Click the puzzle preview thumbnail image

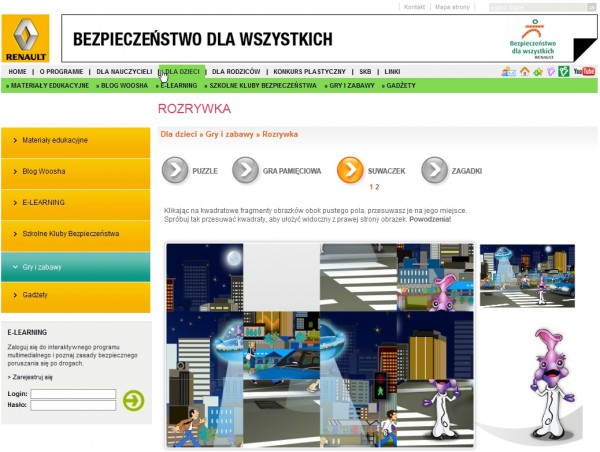[526, 275]
